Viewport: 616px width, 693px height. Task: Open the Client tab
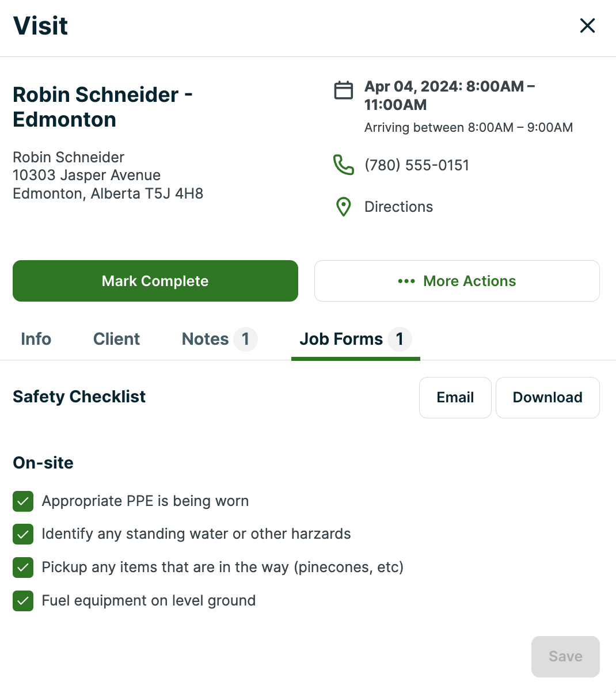click(x=116, y=339)
